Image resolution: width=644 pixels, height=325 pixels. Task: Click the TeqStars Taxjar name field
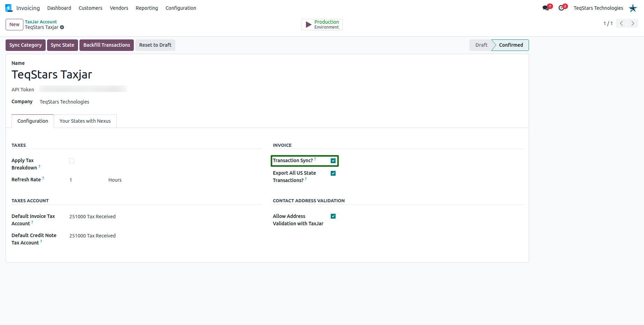(52, 75)
